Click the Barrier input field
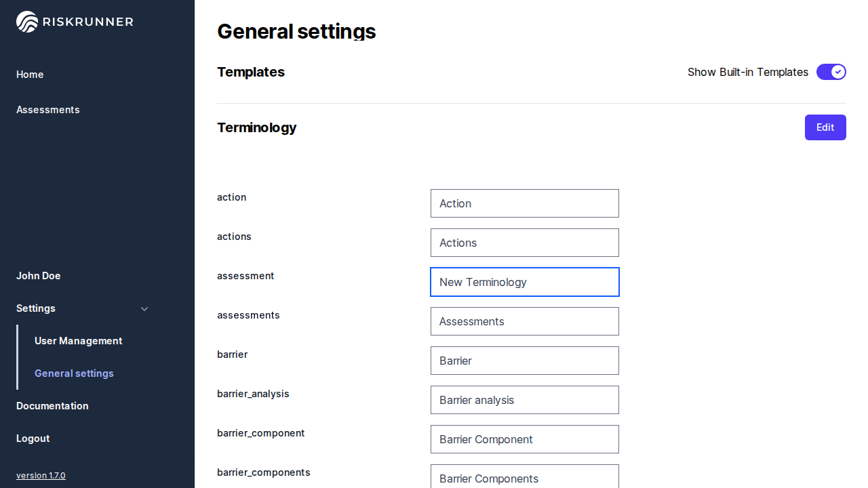 pos(524,361)
